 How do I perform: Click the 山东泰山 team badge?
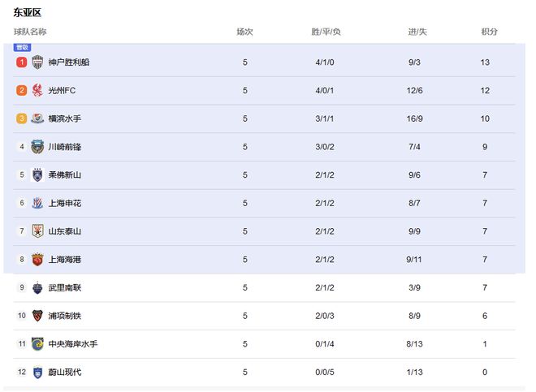pyautogui.click(x=37, y=231)
